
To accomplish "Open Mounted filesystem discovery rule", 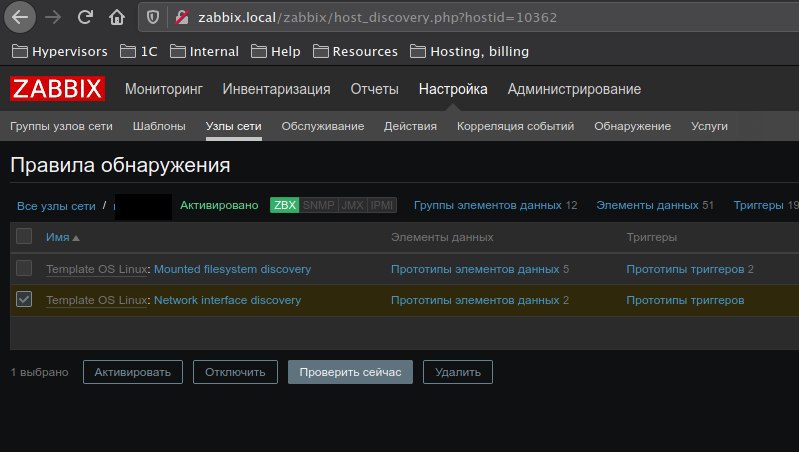I will coord(232,269).
